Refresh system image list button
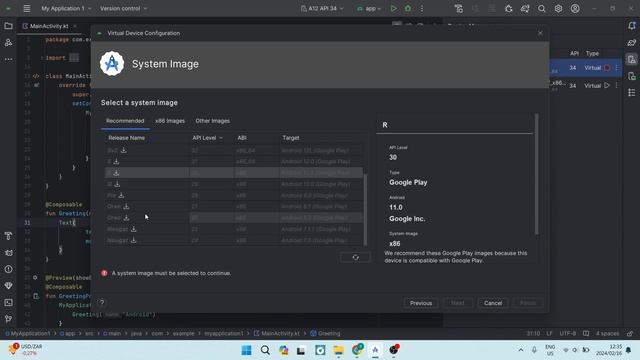 [x=355, y=258]
